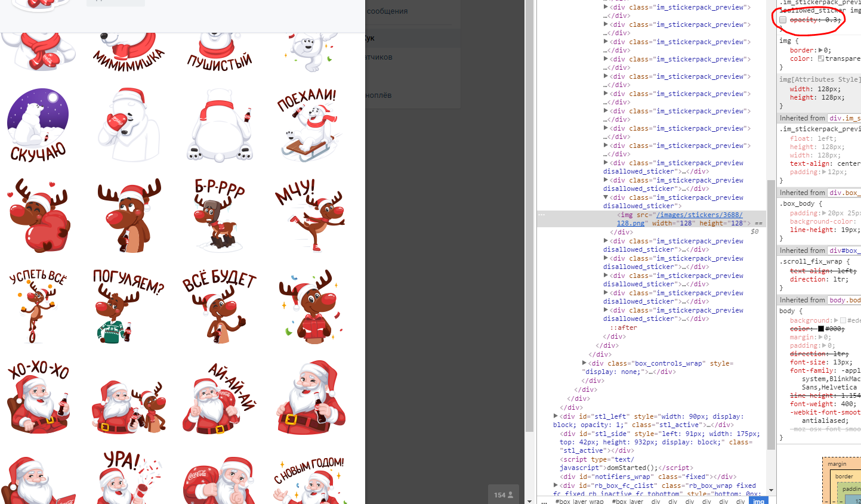Screen dimensions: 861x504
Task: Select the domStarted() script row
Action: click(x=626, y=463)
